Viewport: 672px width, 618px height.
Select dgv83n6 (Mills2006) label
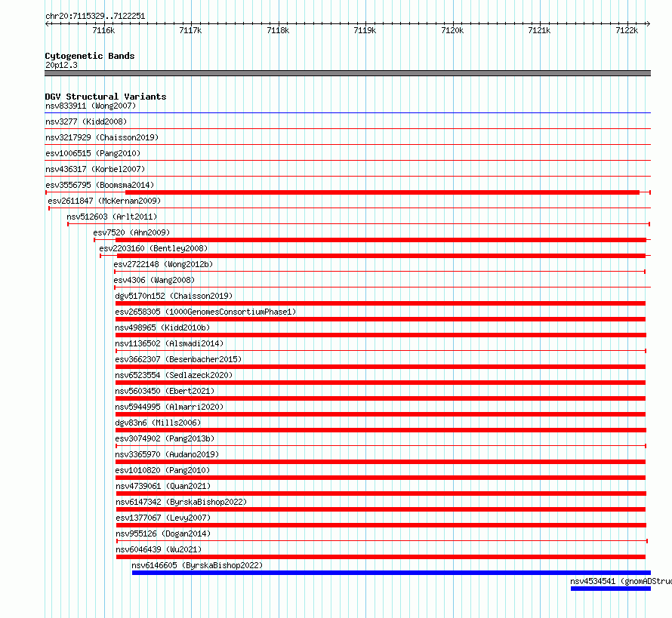coord(158,423)
